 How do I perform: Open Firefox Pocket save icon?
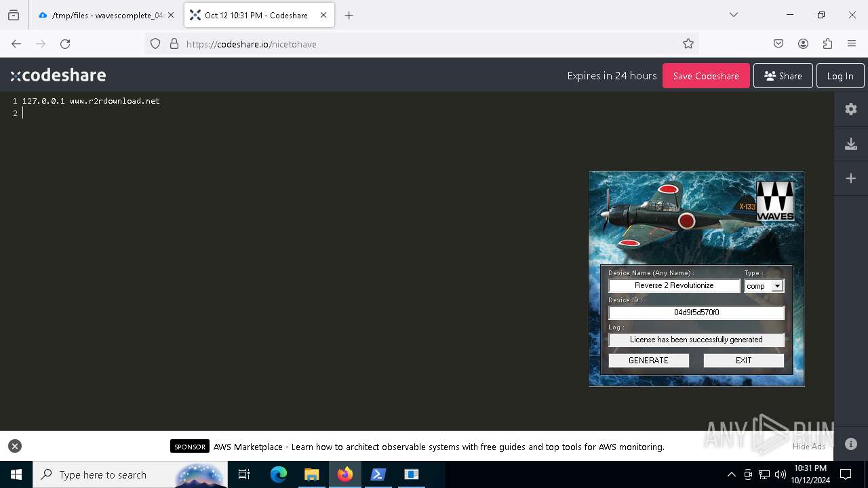778,44
